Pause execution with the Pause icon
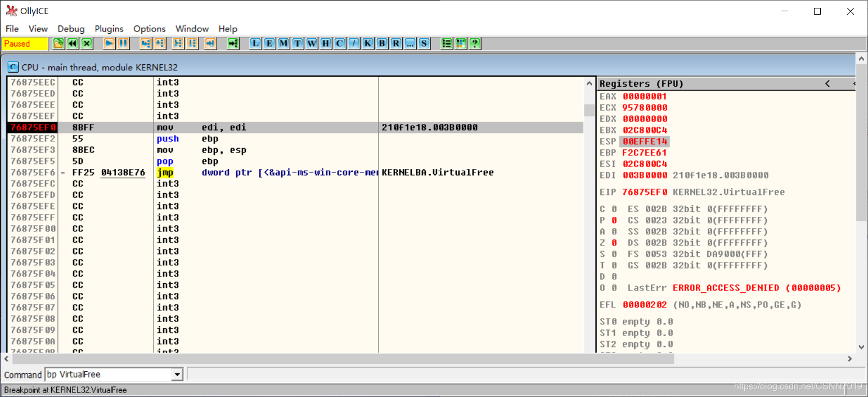 tap(123, 43)
